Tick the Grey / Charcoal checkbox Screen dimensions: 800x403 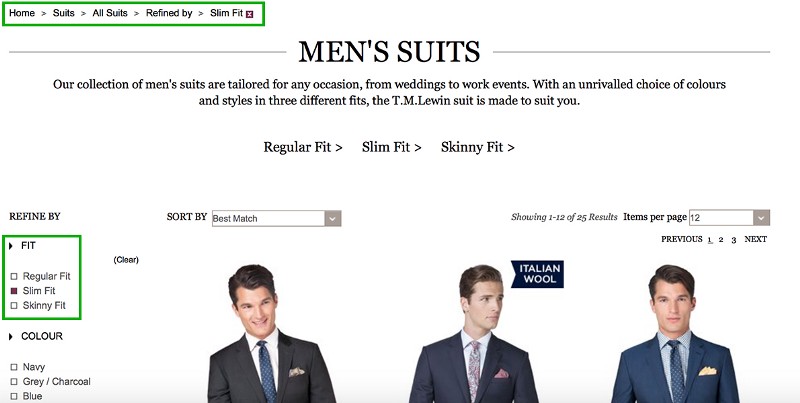[14, 382]
